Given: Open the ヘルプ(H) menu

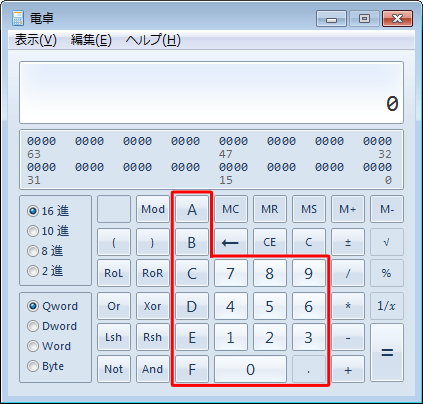Looking at the screenshot, I should click(x=153, y=40).
